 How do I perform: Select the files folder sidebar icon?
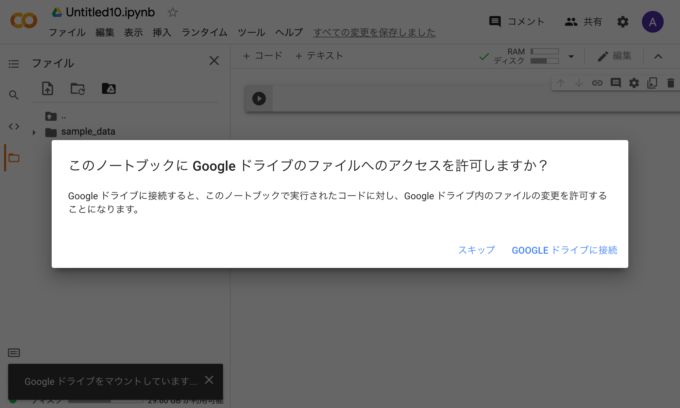[14, 158]
